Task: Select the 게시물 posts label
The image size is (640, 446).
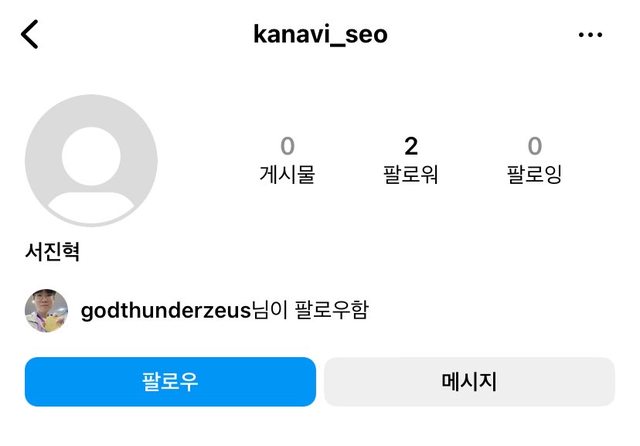Action: (287, 175)
